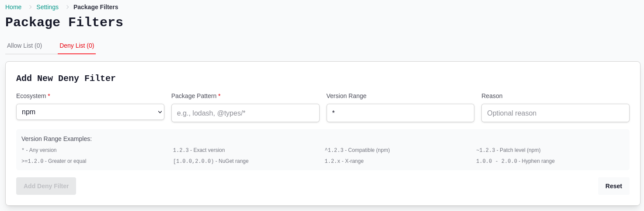Click the Reason field label

click(x=492, y=96)
